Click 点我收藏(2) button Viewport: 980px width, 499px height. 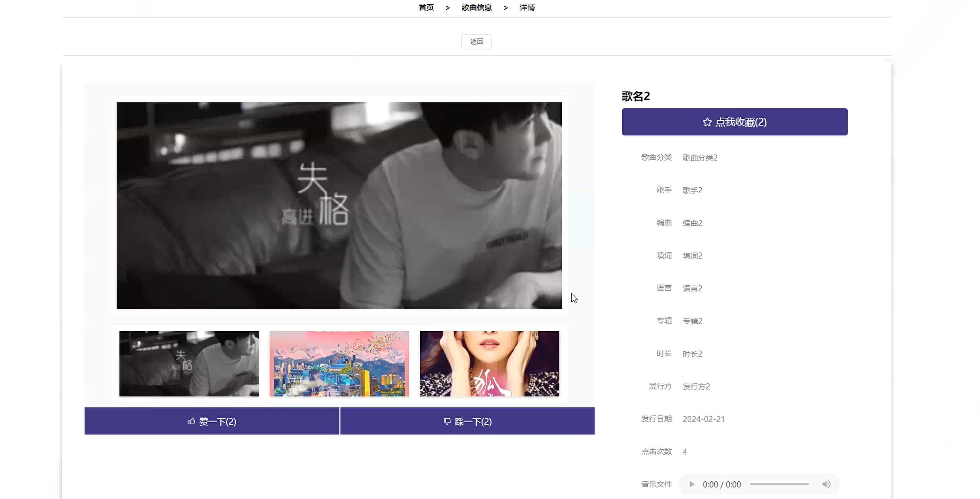click(x=735, y=122)
